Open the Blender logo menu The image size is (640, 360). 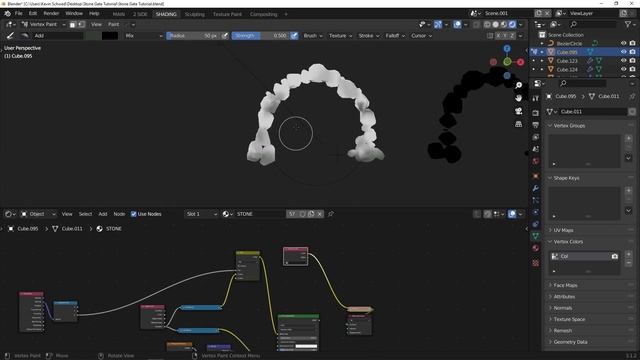click(7, 13)
